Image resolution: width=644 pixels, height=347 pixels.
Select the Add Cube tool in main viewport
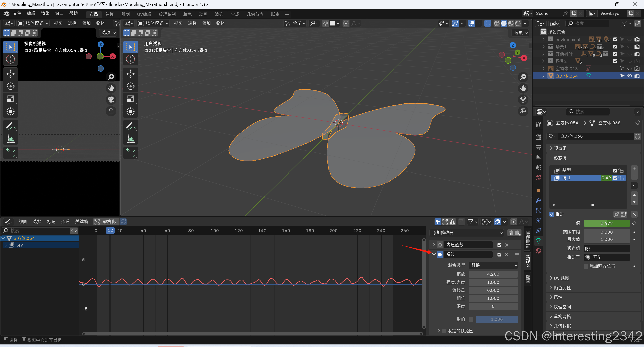click(130, 153)
